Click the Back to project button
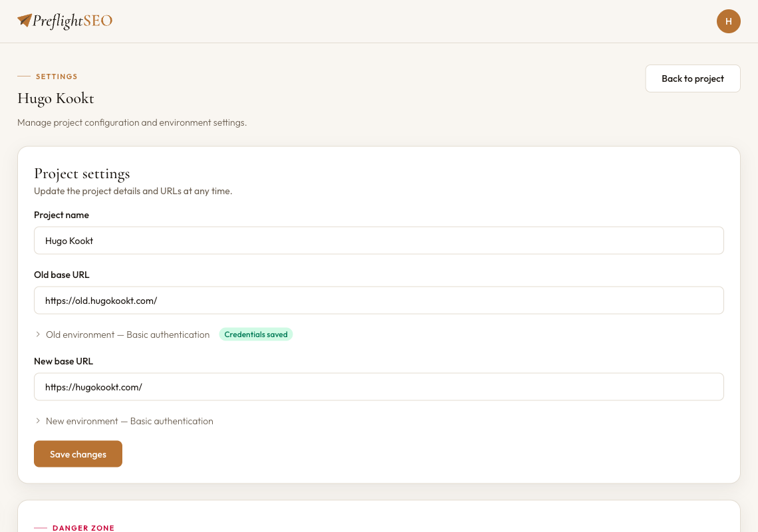 click(692, 78)
